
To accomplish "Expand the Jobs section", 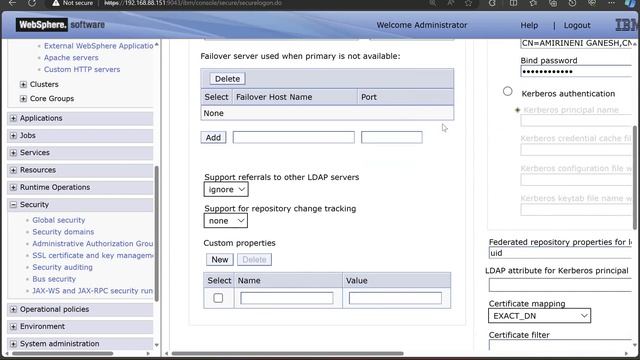I will pos(13,136).
